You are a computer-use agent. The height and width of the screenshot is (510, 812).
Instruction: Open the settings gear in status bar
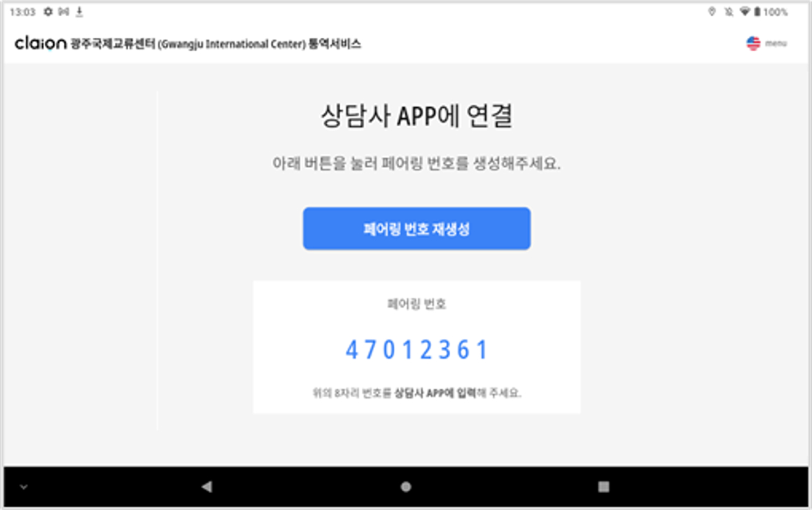tap(48, 11)
